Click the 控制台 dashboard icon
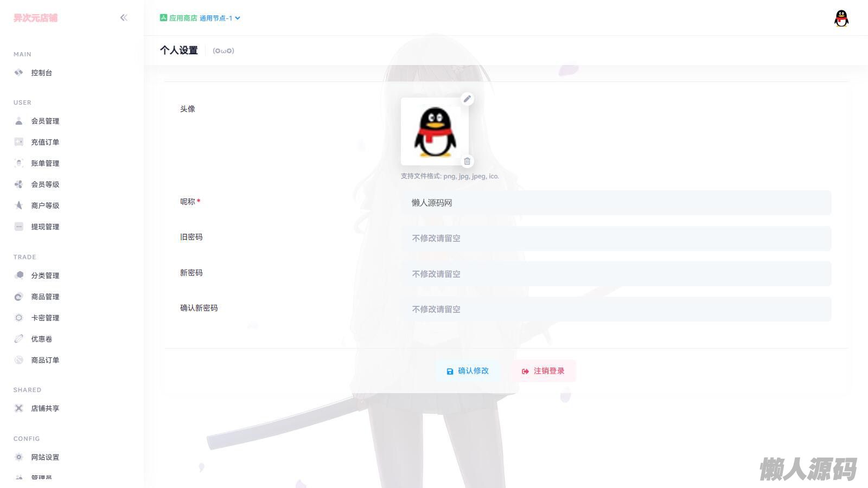868x488 pixels. (19, 73)
